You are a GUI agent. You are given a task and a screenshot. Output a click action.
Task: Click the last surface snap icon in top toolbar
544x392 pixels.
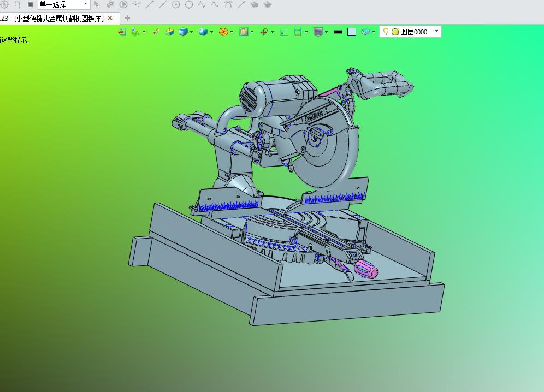click(x=268, y=4)
